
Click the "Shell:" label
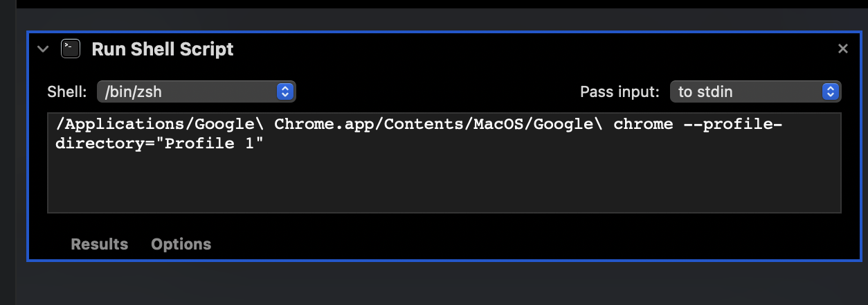coord(67,91)
